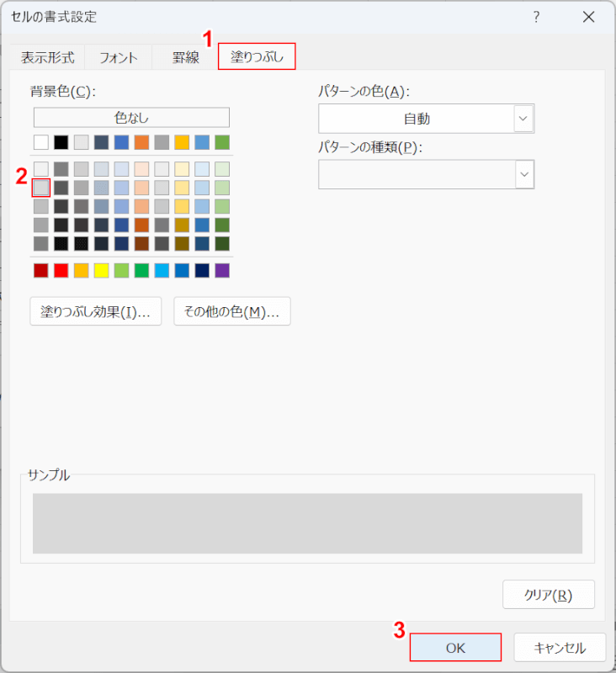This screenshot has width=616, height=673.
Task: Select orange swatch in theme color row
Action: (x=141, y=142)
